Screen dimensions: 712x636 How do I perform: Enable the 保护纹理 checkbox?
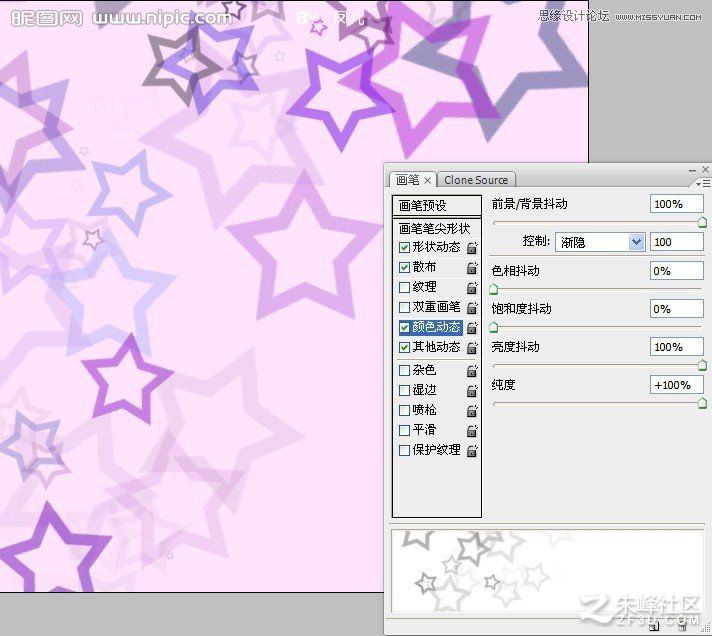coord(404,450)
